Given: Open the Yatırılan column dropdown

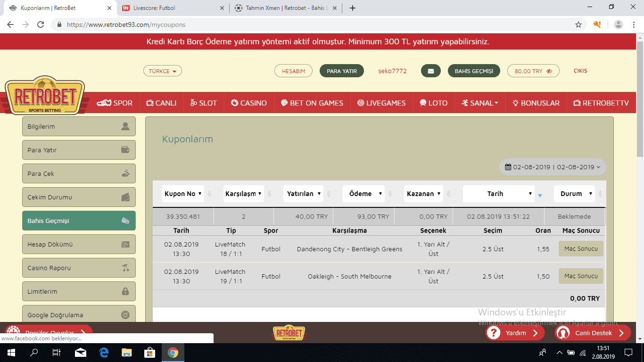Looking at the screenshot, I should (304, 194).
